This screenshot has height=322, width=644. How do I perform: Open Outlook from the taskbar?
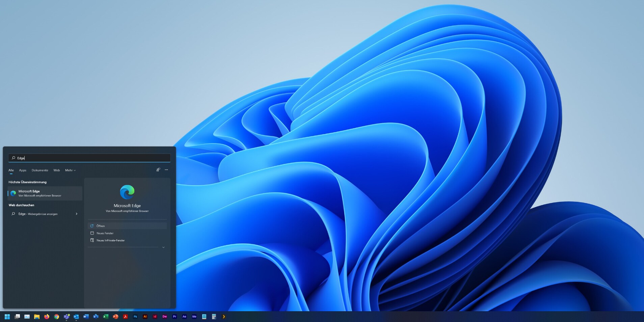point(76,317)
